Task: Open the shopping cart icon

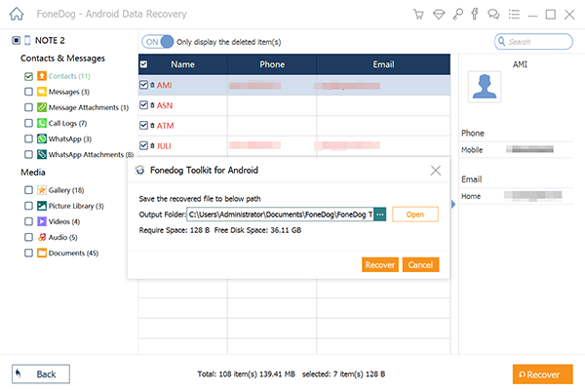Action: [418, 15]
